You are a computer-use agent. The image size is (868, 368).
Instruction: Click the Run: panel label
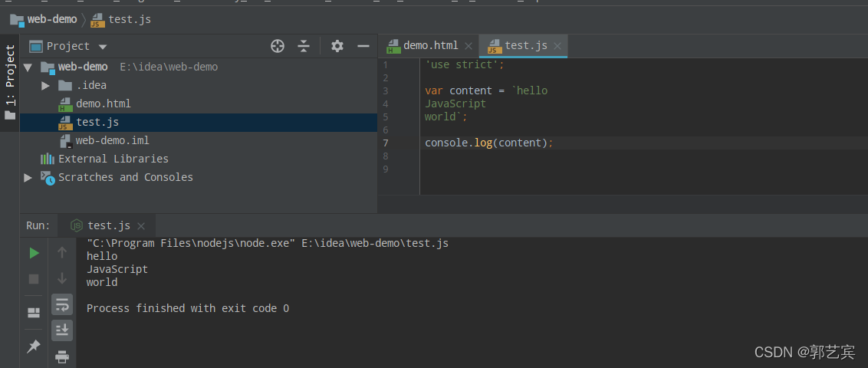pos(38,225)
